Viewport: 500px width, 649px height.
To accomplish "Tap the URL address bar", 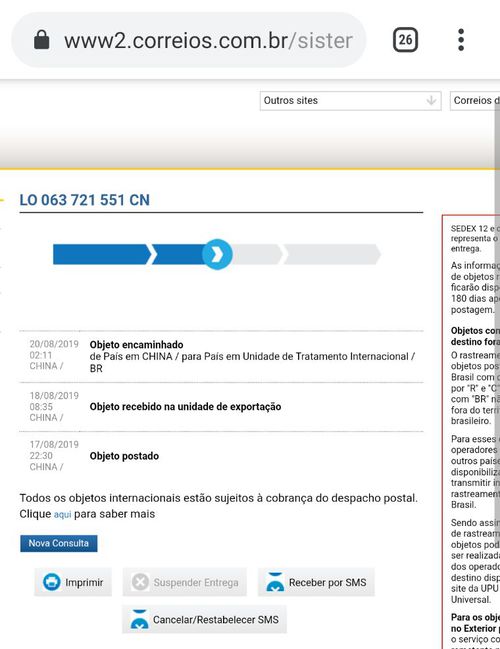I will point(189,40).
